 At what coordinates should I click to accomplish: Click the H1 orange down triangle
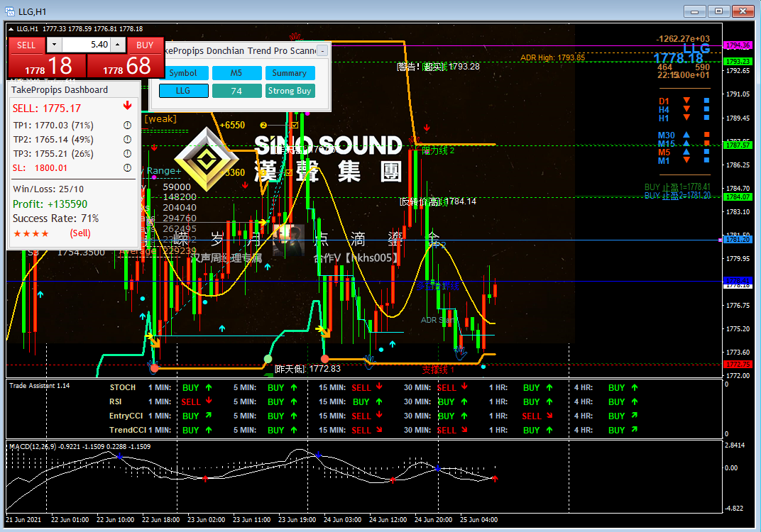pyautogui.click(x=686, y=117)
